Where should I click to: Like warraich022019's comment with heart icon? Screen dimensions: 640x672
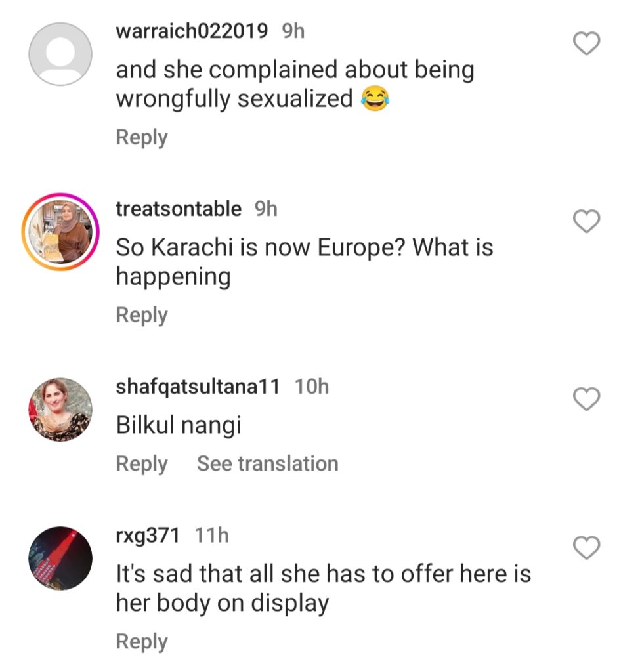click(x=586, y=43)
